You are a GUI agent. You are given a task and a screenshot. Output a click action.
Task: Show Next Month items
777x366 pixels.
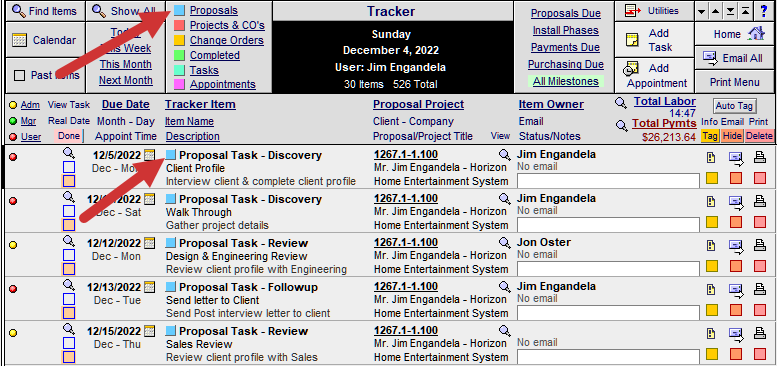pos(126,80)
